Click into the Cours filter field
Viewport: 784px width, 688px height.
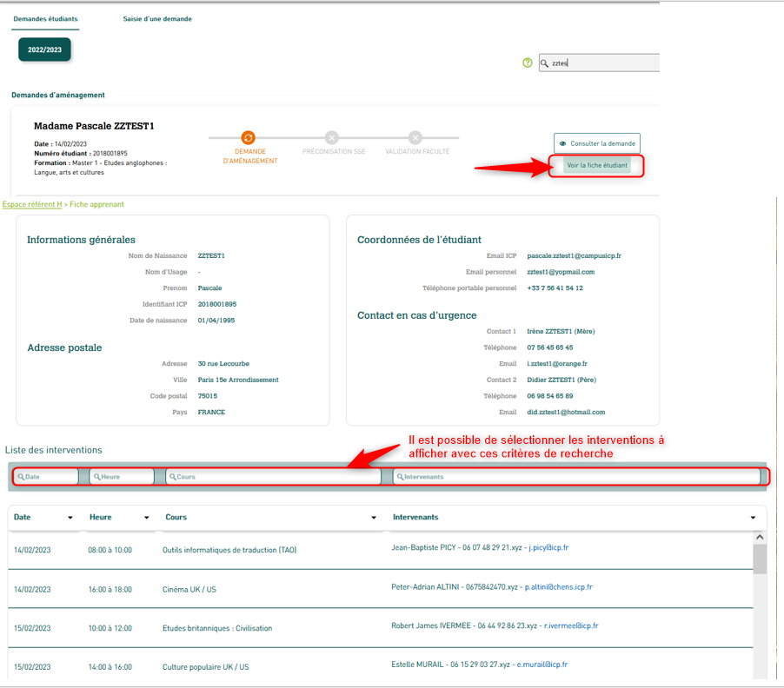273,477
